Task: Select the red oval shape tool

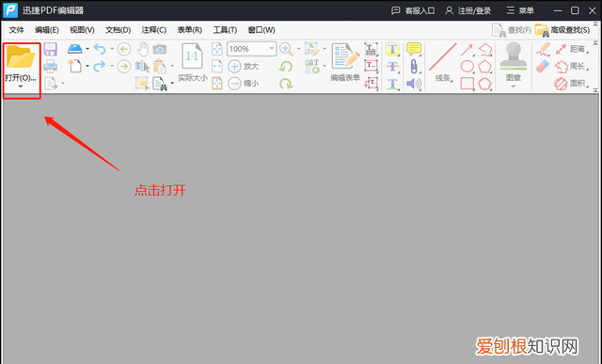Action: coord(467,66)
